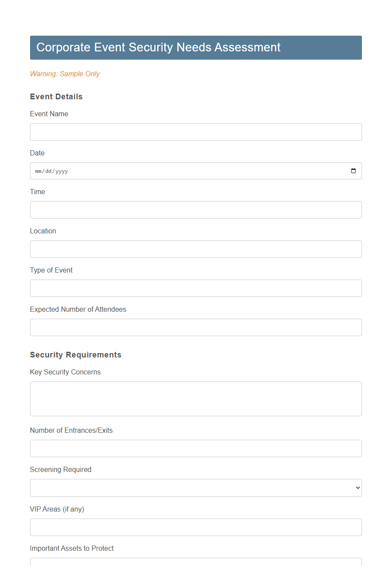Click the Event Details section heading

[x=56, y=97]
